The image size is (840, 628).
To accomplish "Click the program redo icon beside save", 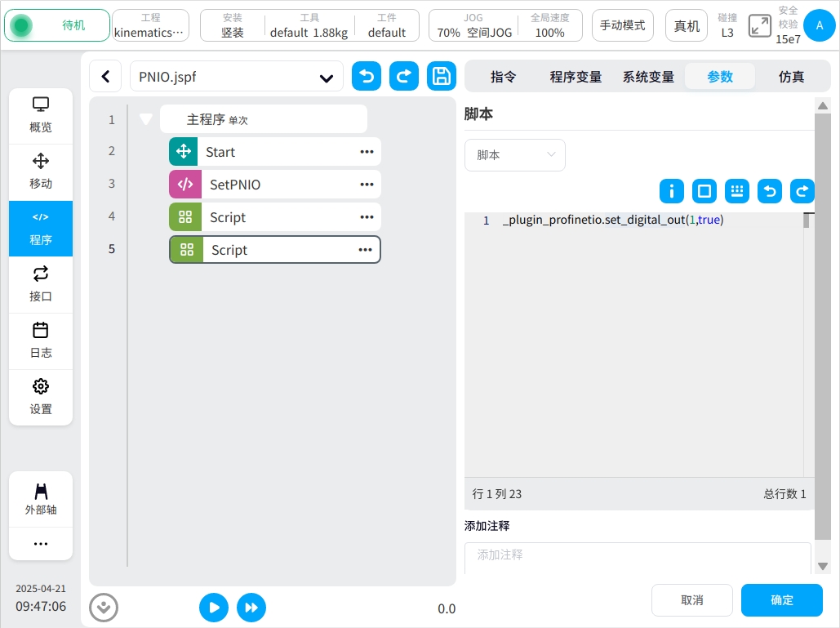I will tap(404, 77).
